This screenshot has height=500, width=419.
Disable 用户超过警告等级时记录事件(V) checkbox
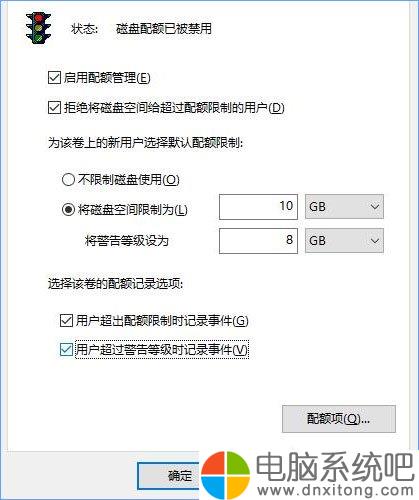point(66,350)
